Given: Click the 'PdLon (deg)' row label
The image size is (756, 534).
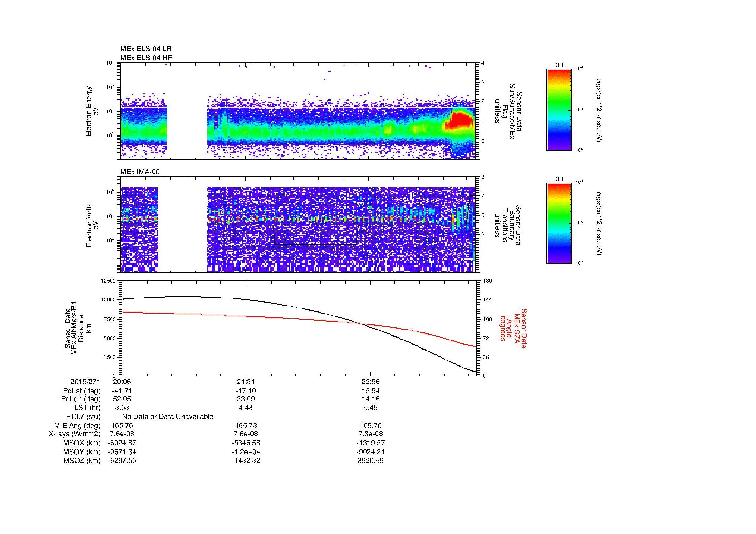Looking at the screenshot, I should coord(81,399).
